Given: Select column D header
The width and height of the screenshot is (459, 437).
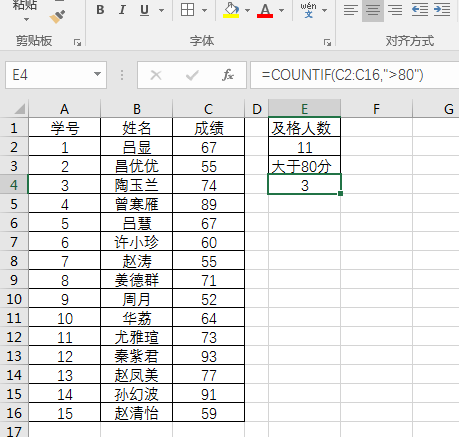Looking at the screenshot, I should tap(257, 109).
